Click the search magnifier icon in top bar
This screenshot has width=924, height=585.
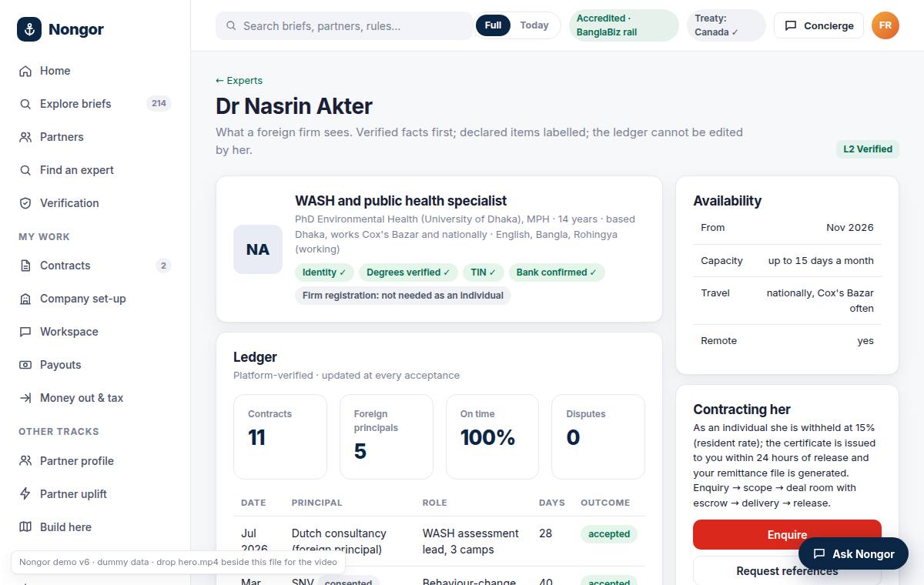(231, 26)
